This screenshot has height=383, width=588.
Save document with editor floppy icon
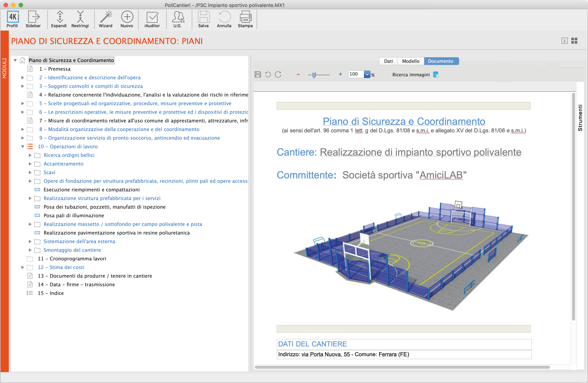click(x=258, y=74)
